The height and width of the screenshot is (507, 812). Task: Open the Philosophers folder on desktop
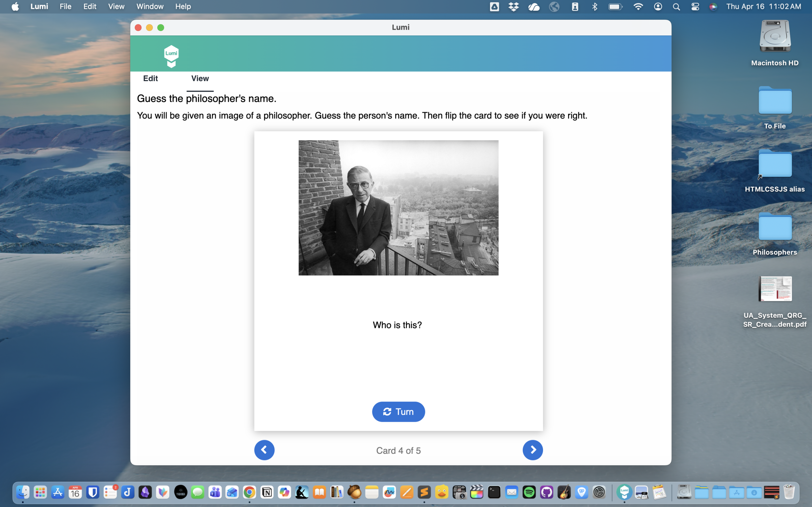[775, 234]
